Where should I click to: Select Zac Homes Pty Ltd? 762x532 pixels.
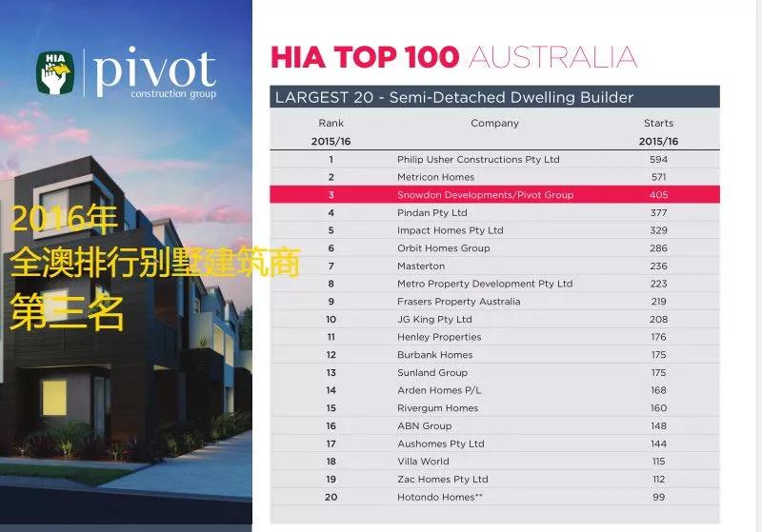[442, 479]
